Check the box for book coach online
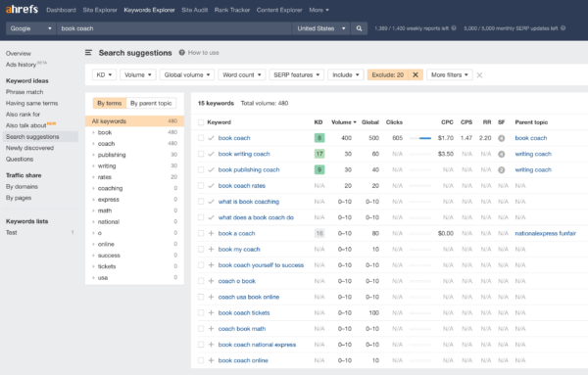Viewport: 588px width, 375px height. pyautogui.click(x=201, y=360)
